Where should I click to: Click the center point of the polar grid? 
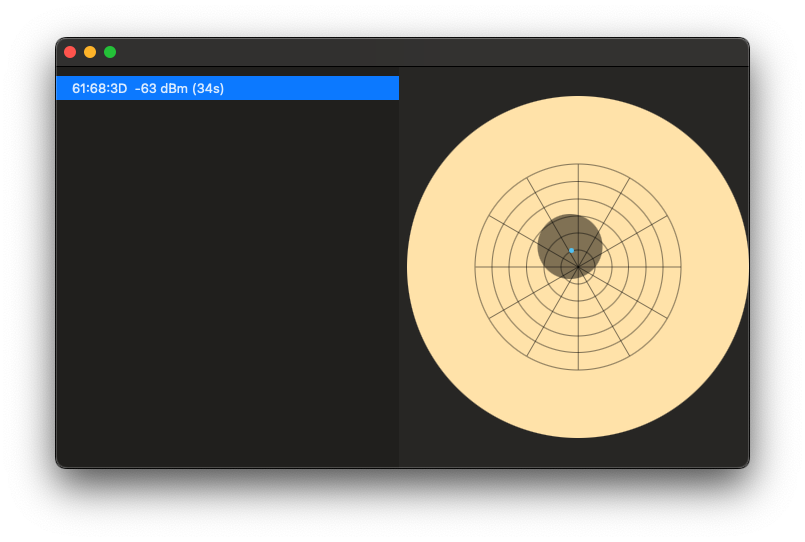[577, 267]
